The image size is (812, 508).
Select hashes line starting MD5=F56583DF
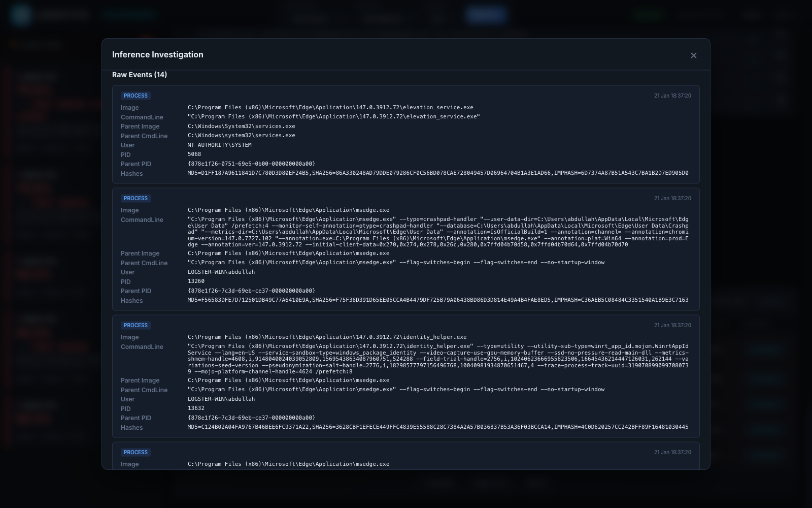tap(438, 300)
